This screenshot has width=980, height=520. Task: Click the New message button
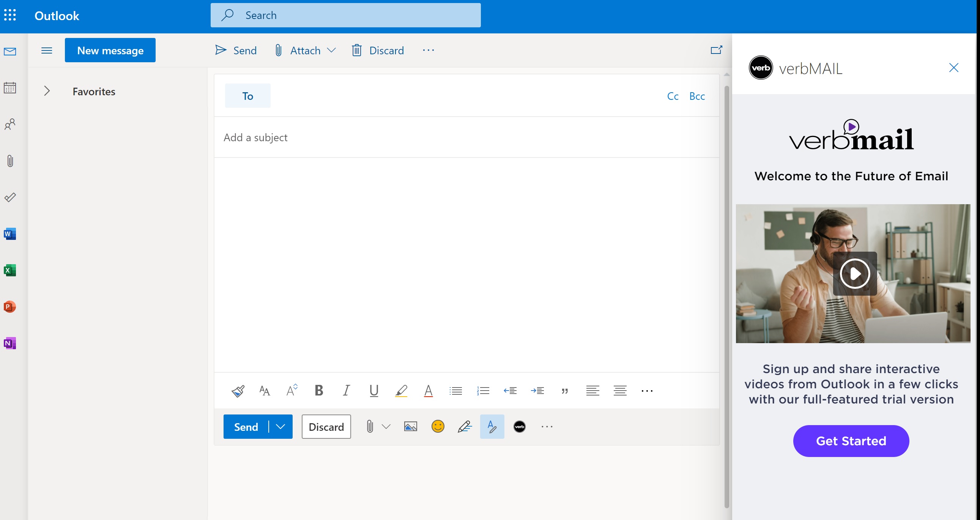[110, 50]
